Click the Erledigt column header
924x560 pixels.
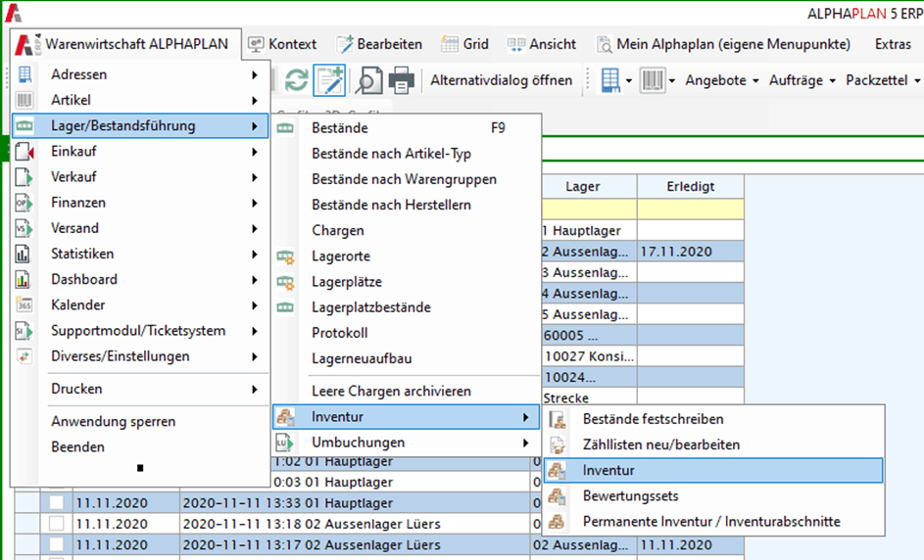coord(691,186)
